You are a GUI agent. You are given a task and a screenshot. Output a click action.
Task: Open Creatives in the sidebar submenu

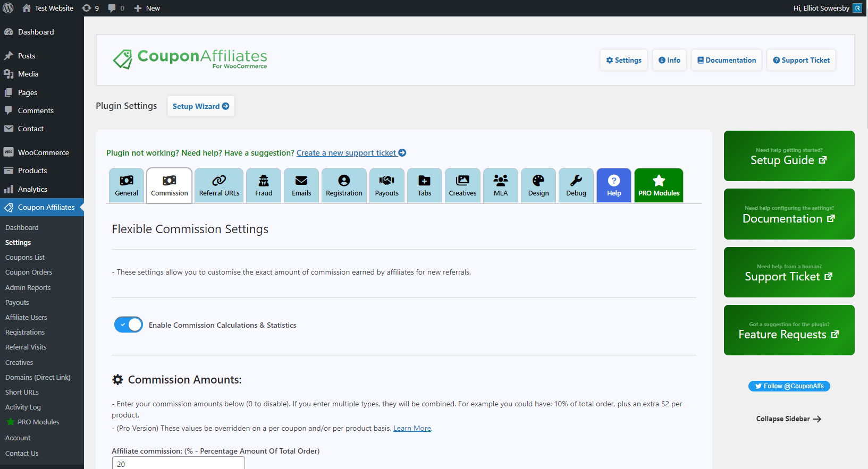click(19, 362)
